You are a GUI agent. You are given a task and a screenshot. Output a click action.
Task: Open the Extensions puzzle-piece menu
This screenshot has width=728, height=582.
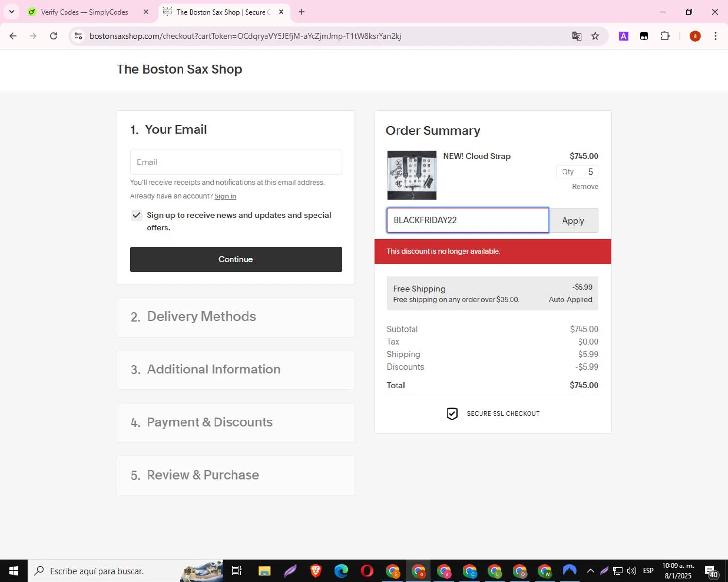point(665,36)
